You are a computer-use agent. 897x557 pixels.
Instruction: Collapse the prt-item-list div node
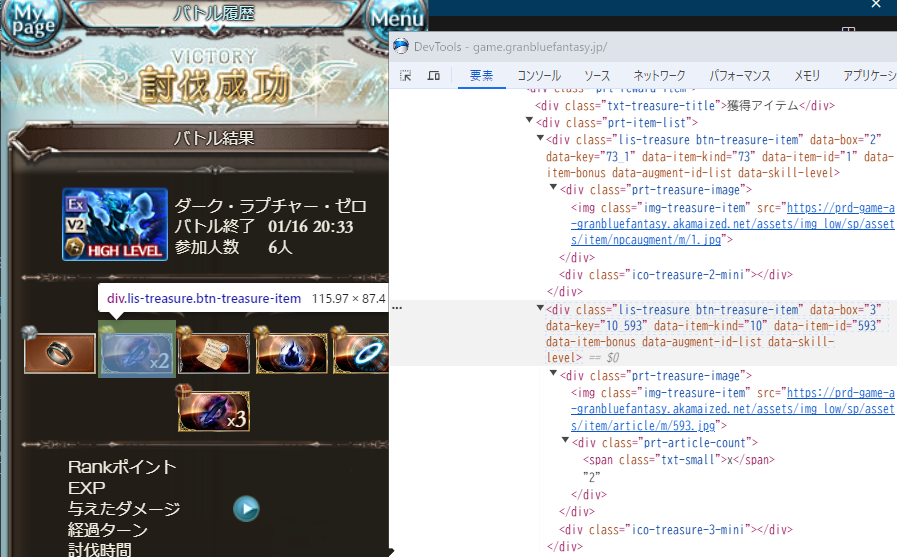529,120
